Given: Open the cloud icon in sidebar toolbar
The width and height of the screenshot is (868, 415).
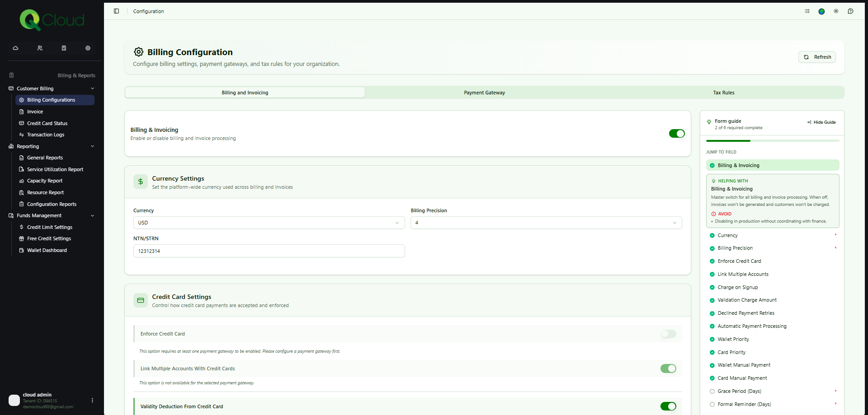Looking at the screenshot, I should [15, 48].
